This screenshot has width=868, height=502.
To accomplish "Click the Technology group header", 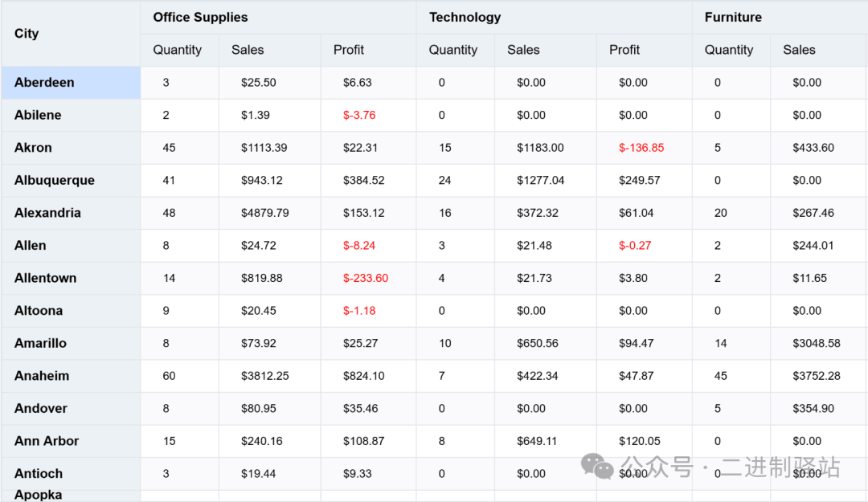I will pos(465,17).
